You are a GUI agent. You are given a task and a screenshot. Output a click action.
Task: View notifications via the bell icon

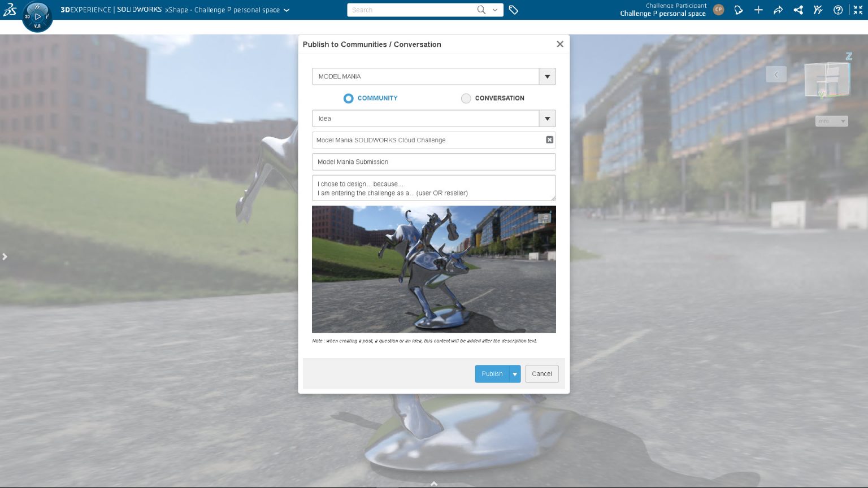click(x=739, y=10)
